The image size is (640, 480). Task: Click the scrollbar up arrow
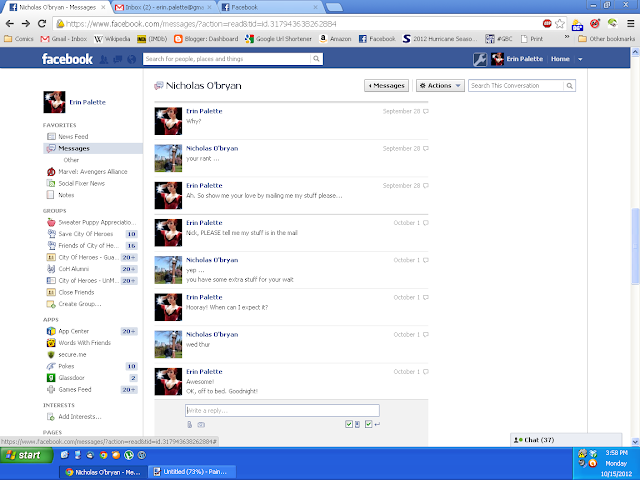pyautogui.click(x=635, y=52)
